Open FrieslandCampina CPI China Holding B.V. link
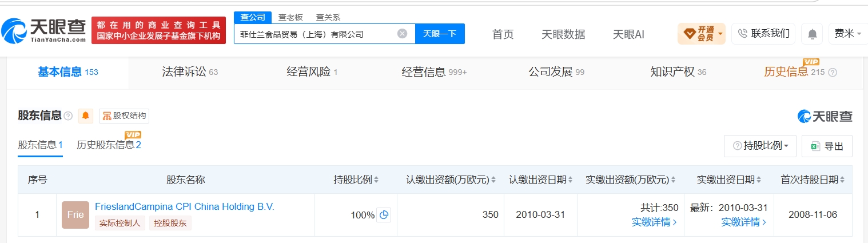Image resolution: width=868 pixels, height=243 pixels. point(184,206)
